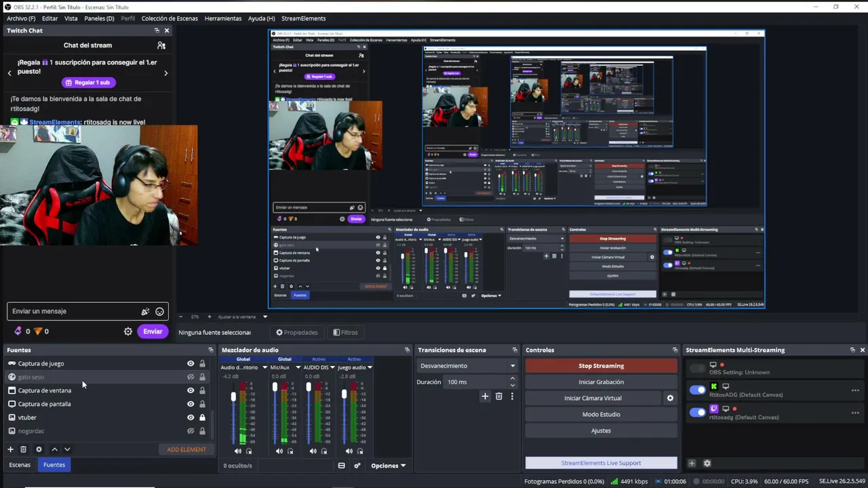Image resolution: width=868 pixels, height=488 pixels.
Task: Hide the Captura de pantalla source
Action: point(191,404)
